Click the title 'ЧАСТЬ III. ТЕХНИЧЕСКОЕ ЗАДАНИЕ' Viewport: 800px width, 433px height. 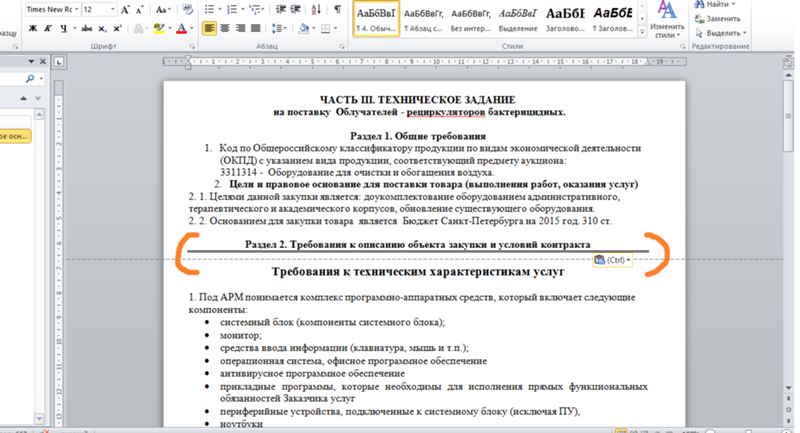point(417,100)
